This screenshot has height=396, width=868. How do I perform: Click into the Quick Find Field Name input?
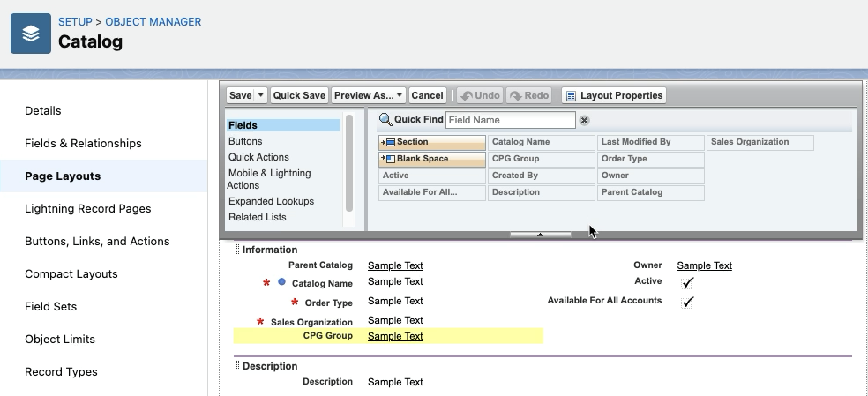[x=510, y=120]
